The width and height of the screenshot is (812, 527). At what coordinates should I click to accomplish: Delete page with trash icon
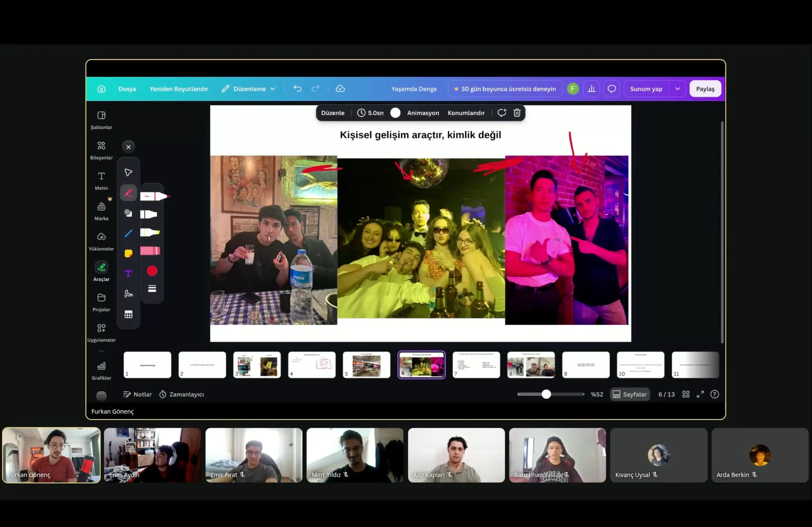click(x=517, y=113)
